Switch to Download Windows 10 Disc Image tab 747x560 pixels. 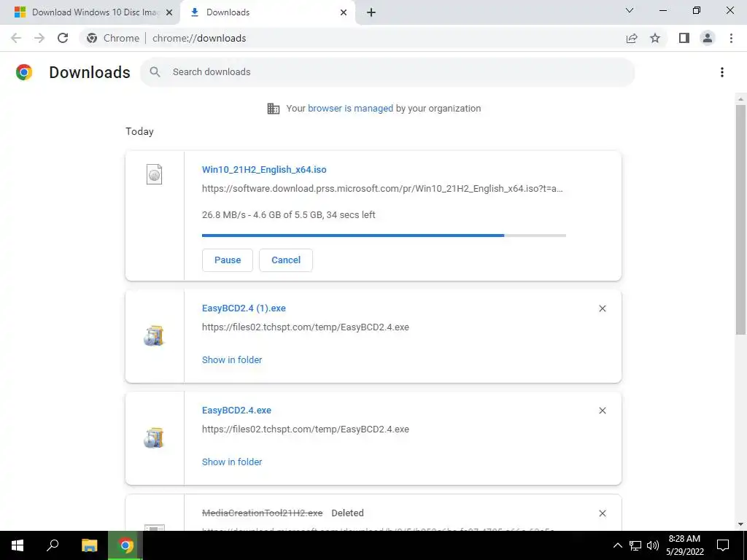pyautogui.click(x=90, y=12)
